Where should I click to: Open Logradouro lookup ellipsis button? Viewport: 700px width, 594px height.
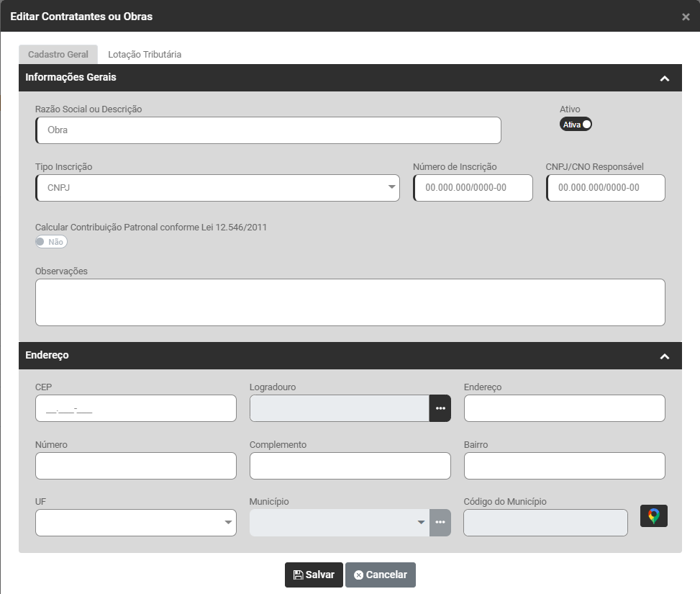point(440,408)
